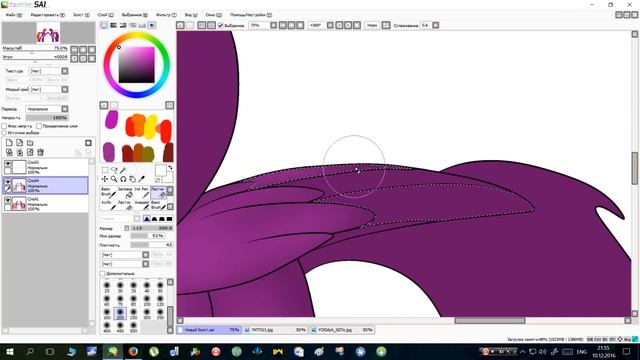Redo the action in toolbar

pos(189,25)
